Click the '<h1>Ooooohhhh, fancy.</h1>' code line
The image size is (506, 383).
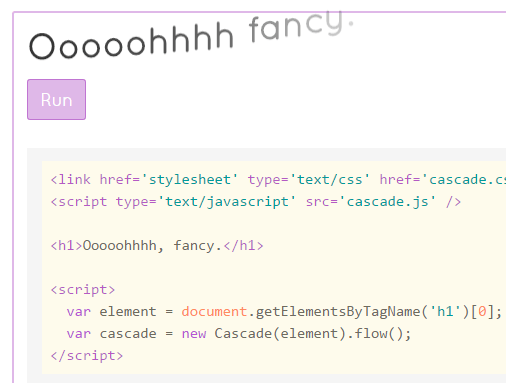coord(157,246)
